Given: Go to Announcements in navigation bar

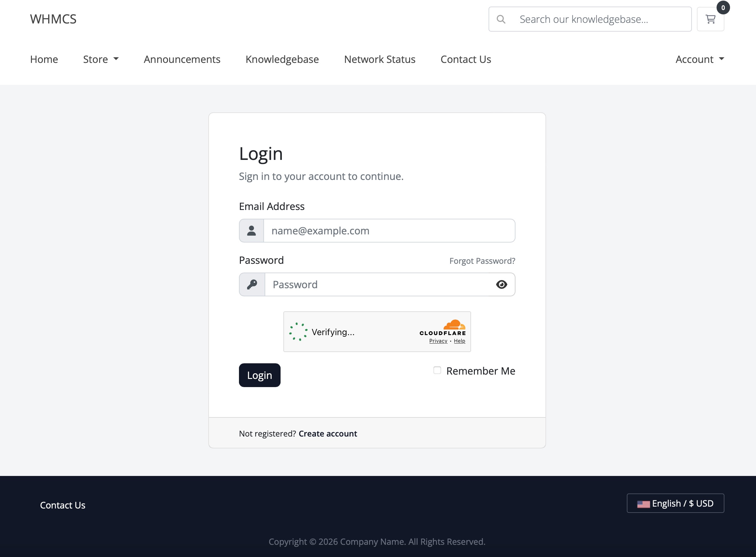Looking at the screenshot, I should click(182, 59).
